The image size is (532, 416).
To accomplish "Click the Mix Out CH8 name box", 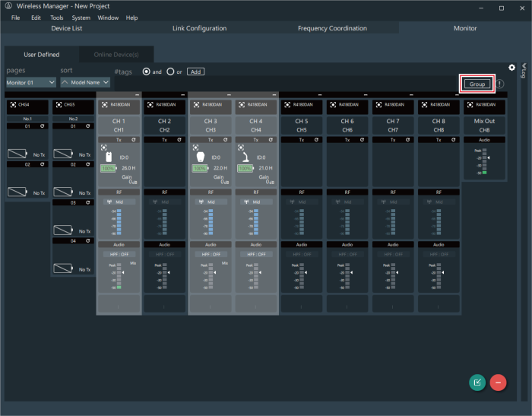I will click(x=484, y=125).
